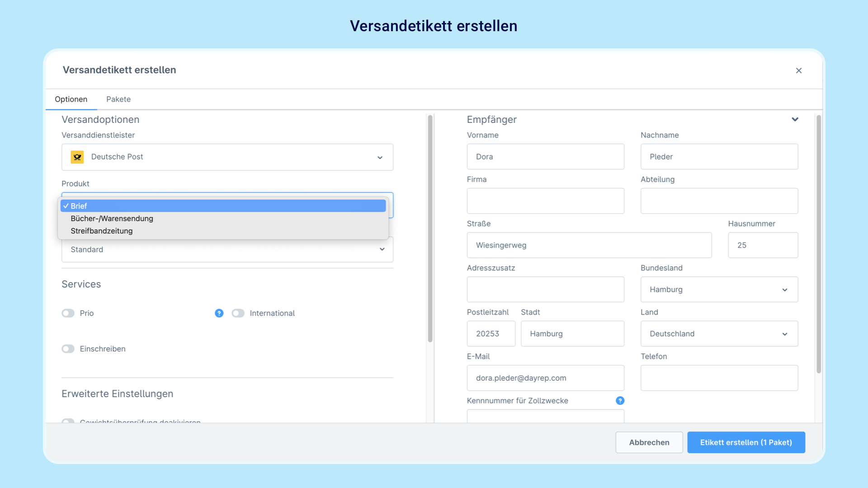Open the help icon beside International
The height and width of the screenshot is (488, 868).
tap(219, 313)
